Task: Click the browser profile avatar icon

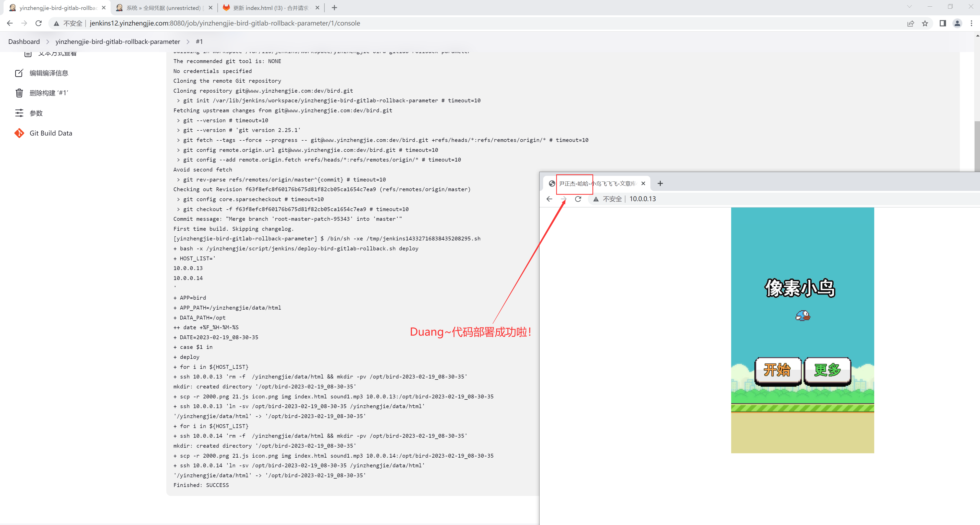Action: tap(957, 23)
